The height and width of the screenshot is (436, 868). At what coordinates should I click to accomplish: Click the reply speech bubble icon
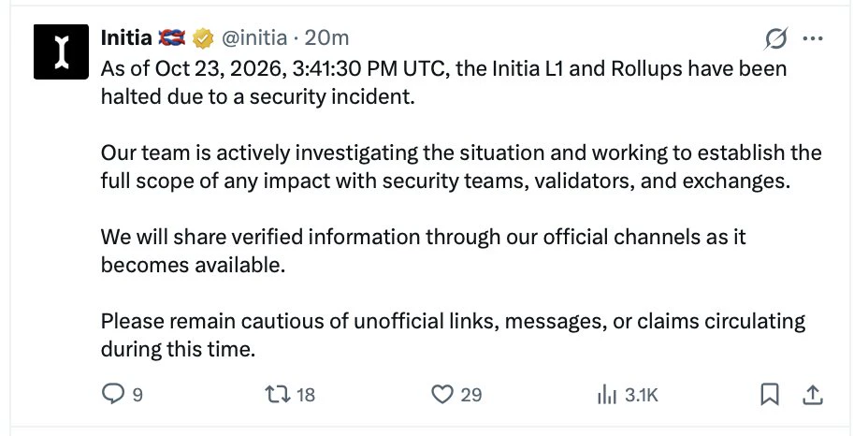(113, 395)
